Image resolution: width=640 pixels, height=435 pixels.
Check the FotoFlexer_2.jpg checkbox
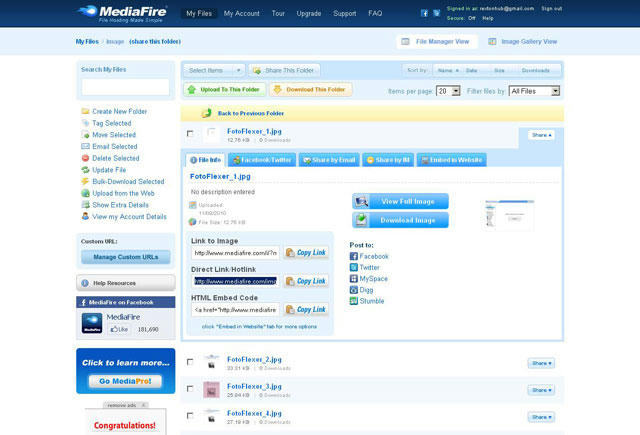coord(190,362)
